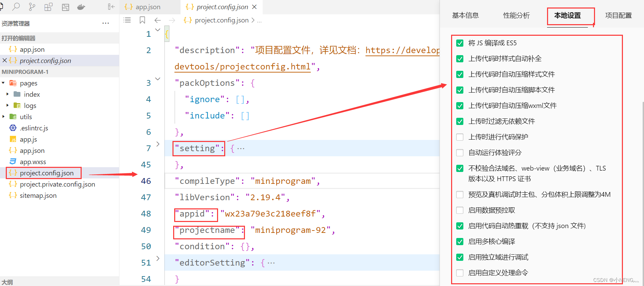The width and height of the screenshot is (644, 286).
Task: Expand the 大纲 outline section
Action: click(x=60, y=282)
